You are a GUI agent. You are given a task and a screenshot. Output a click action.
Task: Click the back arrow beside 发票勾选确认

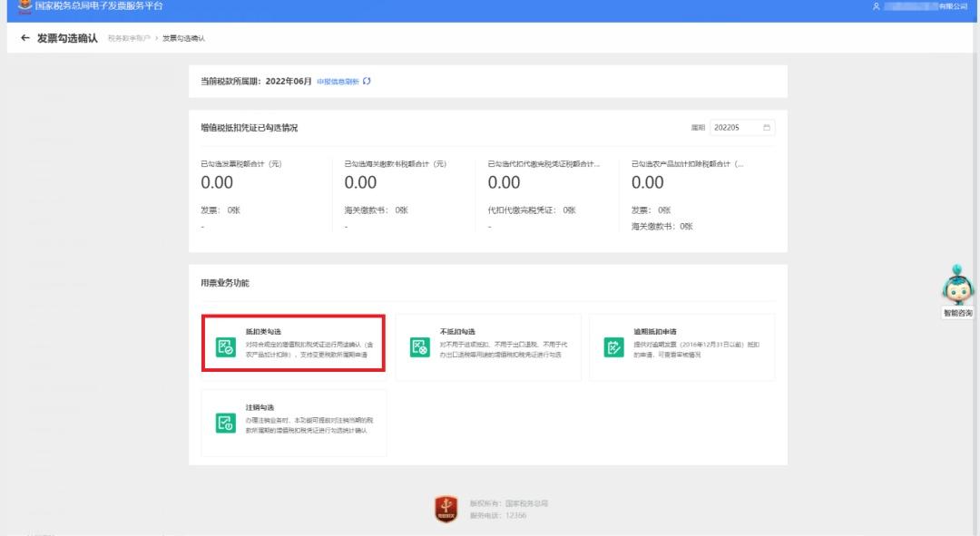pyautogui.click(x=25, y=38)
